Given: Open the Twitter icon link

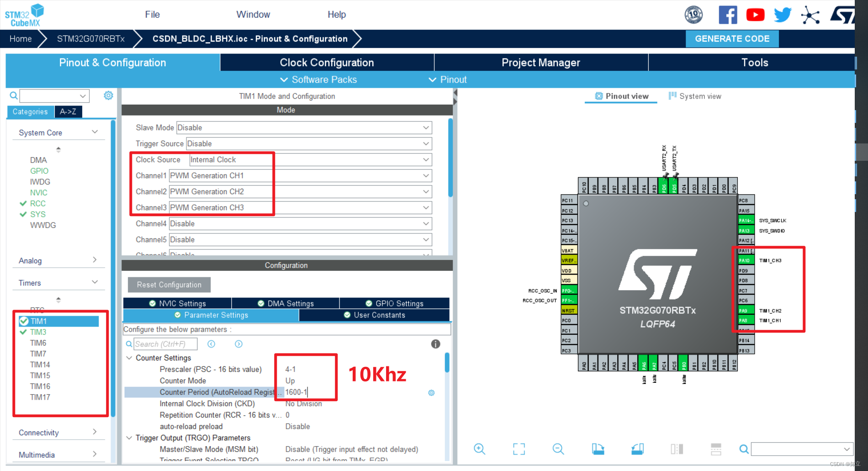Looking at the screenshot, I should [783, 15].
